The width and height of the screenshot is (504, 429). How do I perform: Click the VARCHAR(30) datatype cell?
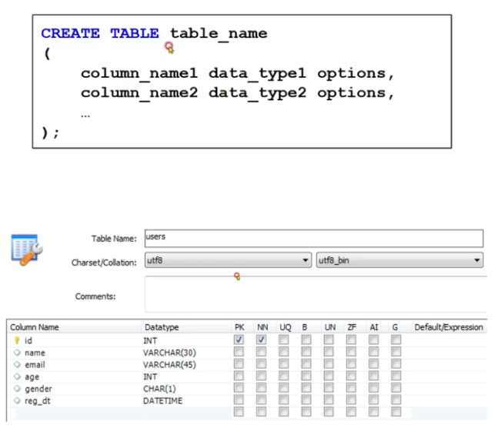[x=169, y=353]
